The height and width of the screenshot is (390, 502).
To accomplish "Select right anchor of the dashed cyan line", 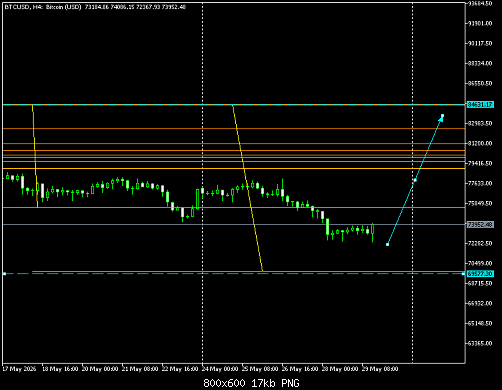I will 463,274.
